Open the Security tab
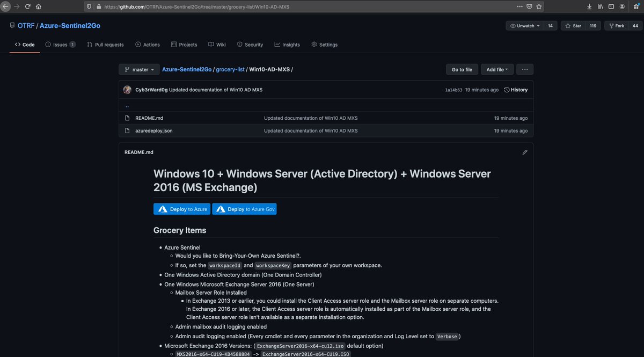The width and height of the screenshot is (644, 357). (x=250, y=45)
